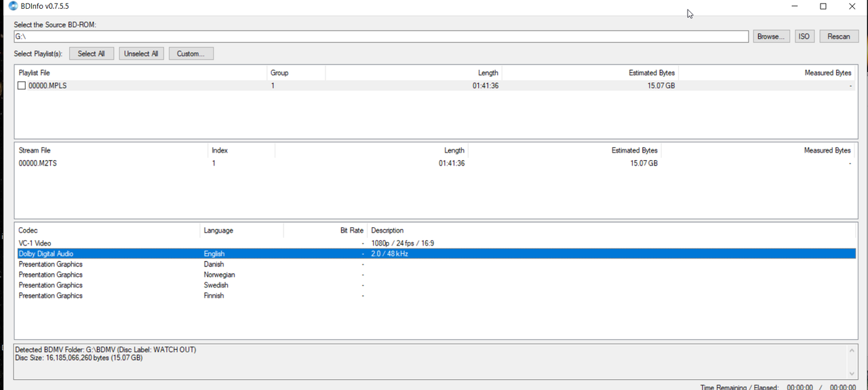Sort playlists by Measured Bytes header
868x390 pixels.
[767, 73]
